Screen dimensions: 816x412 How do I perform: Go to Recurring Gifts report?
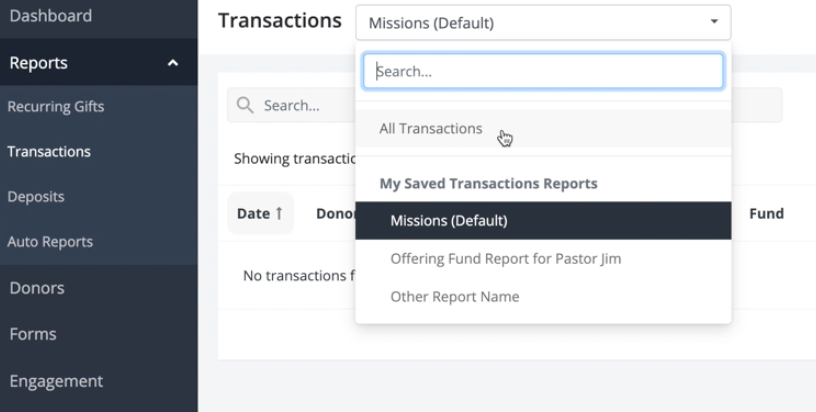pos(56,107)
